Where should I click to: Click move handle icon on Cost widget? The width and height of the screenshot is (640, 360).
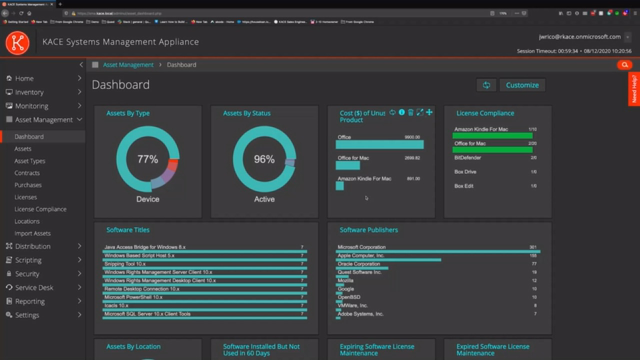pos(429,112)
